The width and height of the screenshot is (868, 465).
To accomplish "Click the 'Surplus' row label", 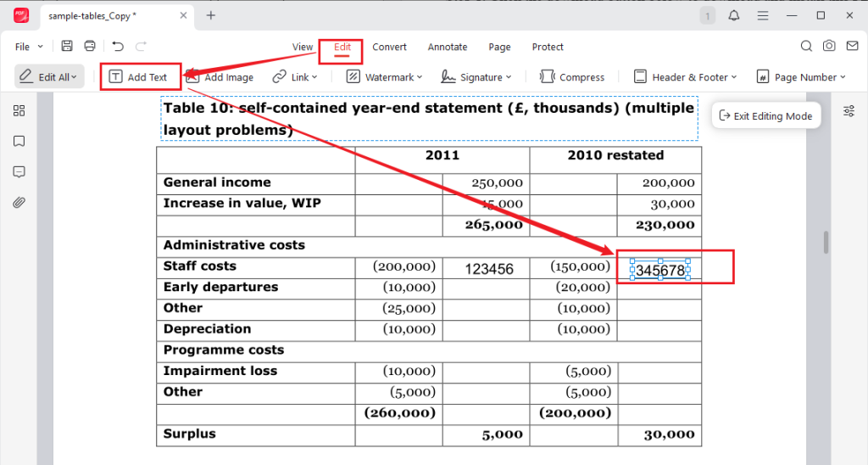I will pyautogui.click(x=189, y=434).
